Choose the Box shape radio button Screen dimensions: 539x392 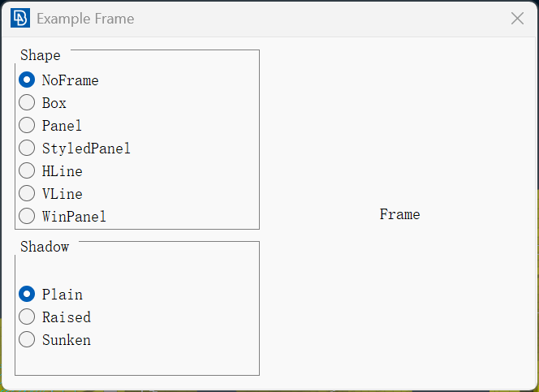(43, 103)
